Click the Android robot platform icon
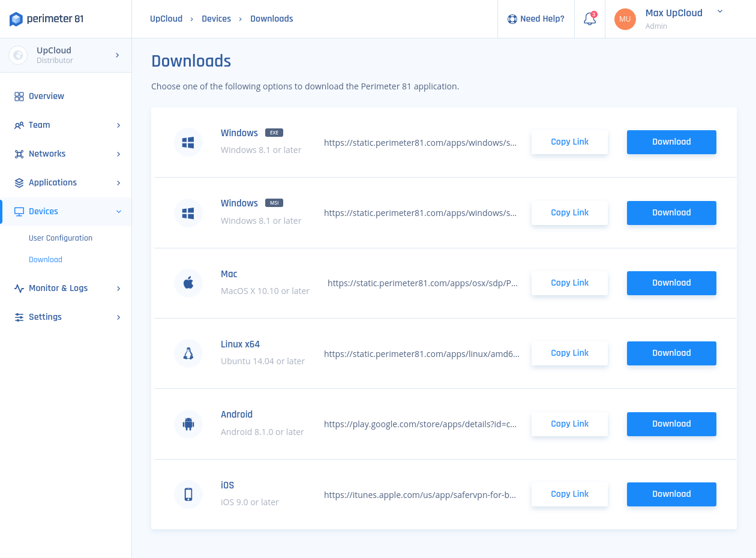 (188, 424)
